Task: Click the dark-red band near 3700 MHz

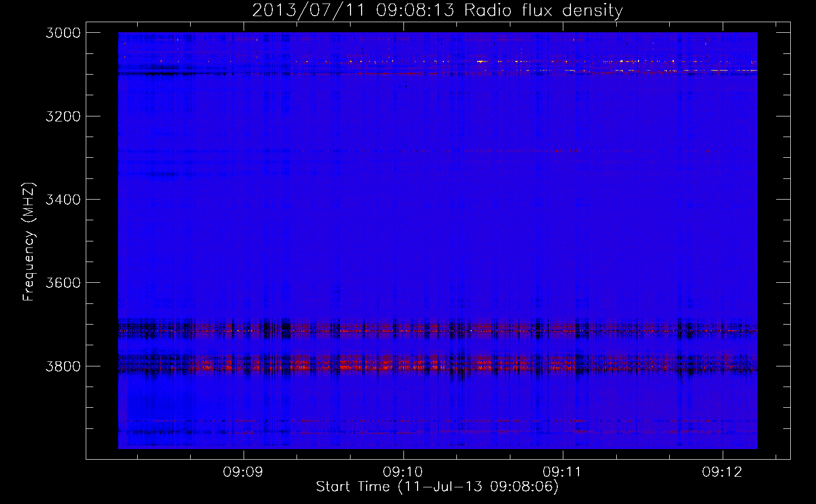Action: coord(437,328)
